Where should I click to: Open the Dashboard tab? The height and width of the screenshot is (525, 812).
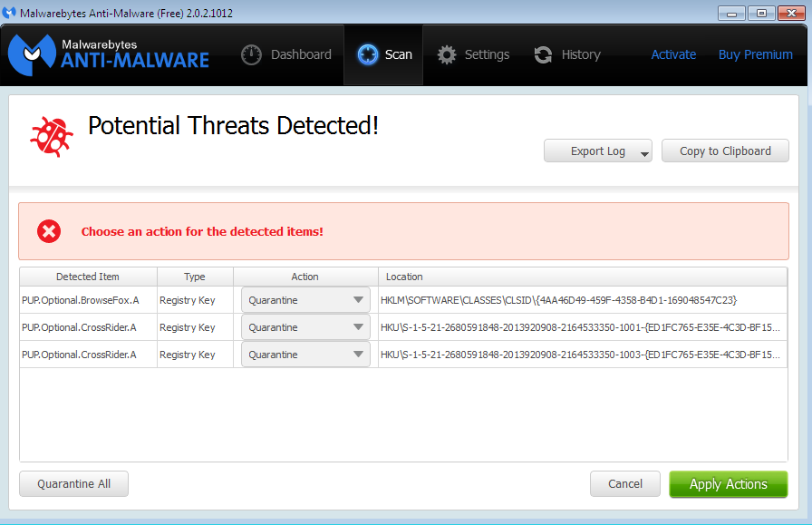pyautogui.click(x=286, y=54)
